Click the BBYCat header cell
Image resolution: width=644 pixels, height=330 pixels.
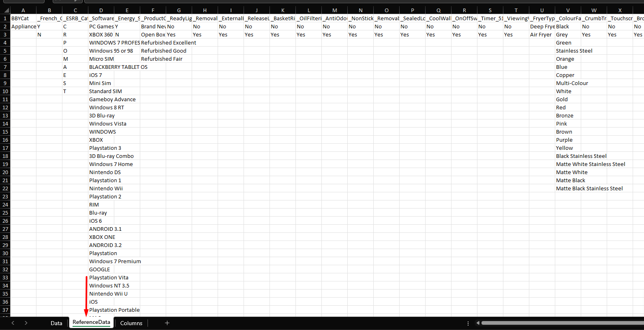pyautogui.click(x=23, y=18)
